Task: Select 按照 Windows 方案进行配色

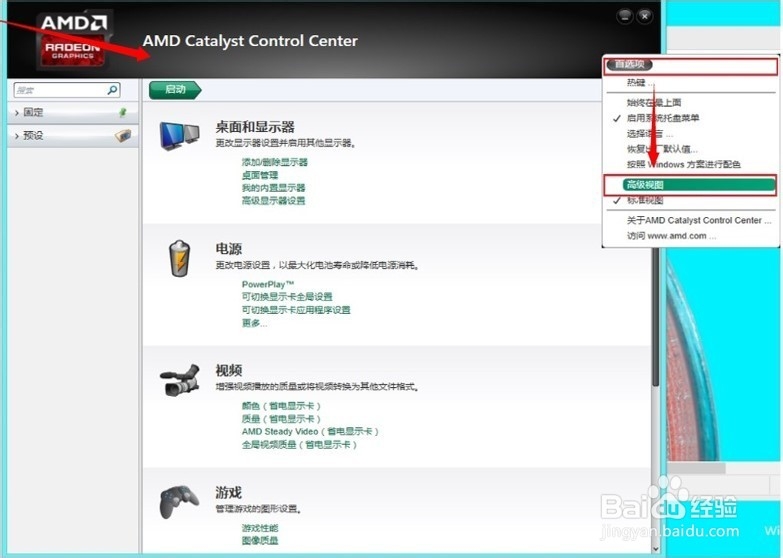Action: point(684,164)
